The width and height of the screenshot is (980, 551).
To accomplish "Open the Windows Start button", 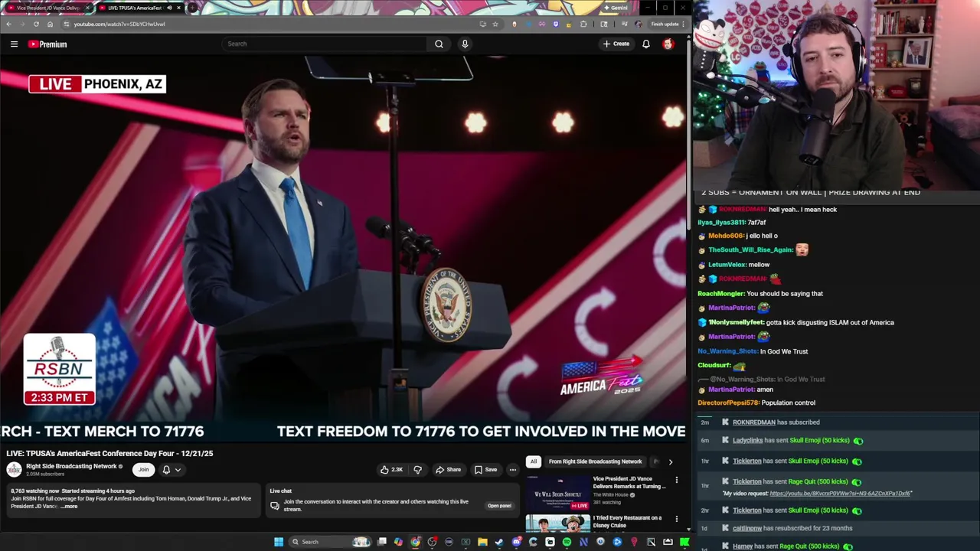I will 279,542.
